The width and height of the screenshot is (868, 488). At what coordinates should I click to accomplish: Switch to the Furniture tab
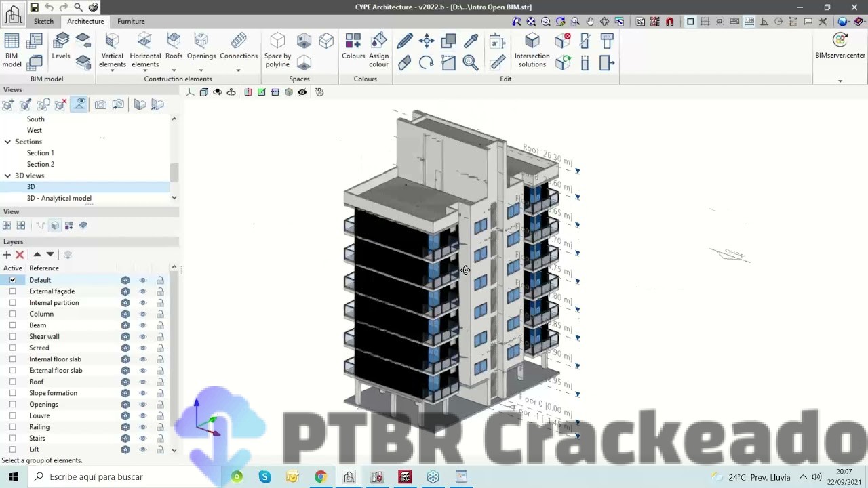(x=131, y=21)
